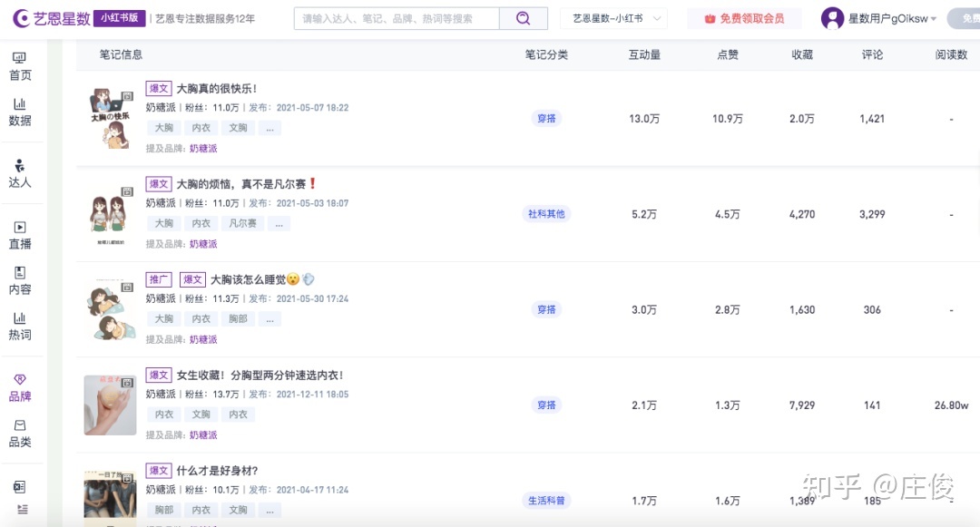Expand hidden tags on the first note
980x527 pixels.
269,127
